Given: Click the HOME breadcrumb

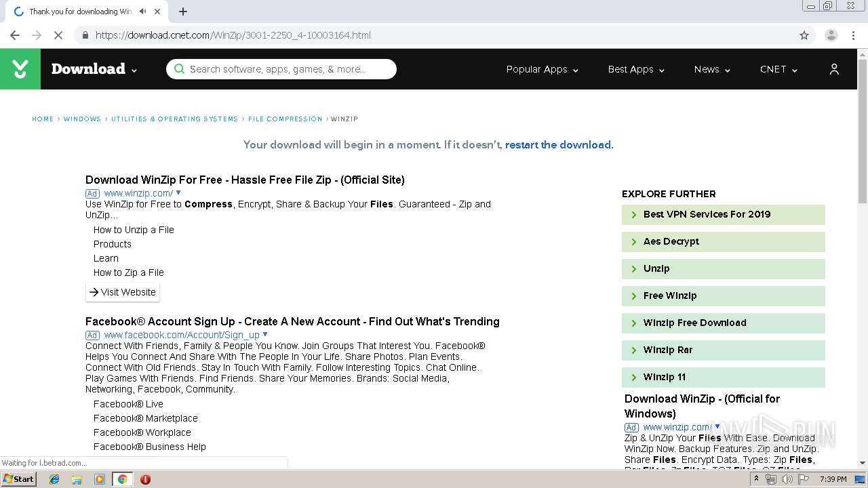Looking at the screenshot, I should [x=43, y=119].
